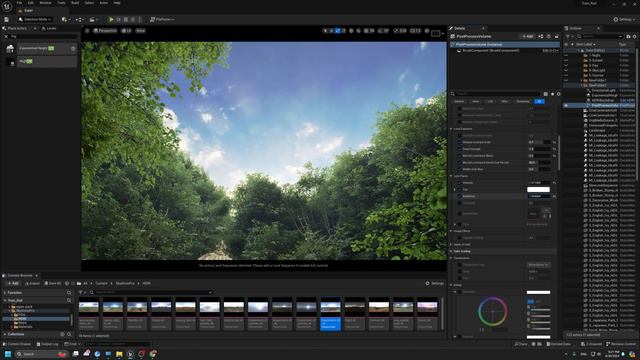Open the Outliner filter icon
The image size is (640, 360).
click(569, 36)
